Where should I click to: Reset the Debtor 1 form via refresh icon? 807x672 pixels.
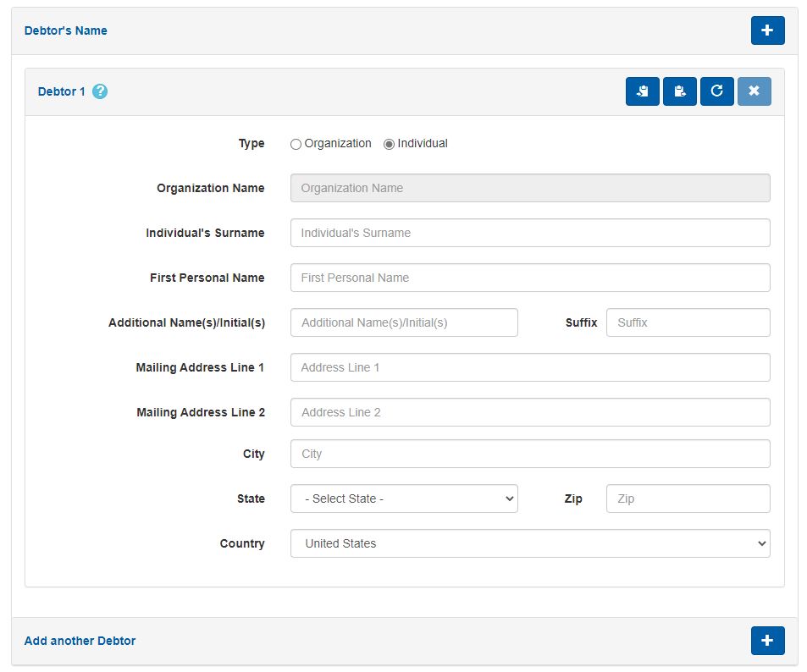pos(716,91)
